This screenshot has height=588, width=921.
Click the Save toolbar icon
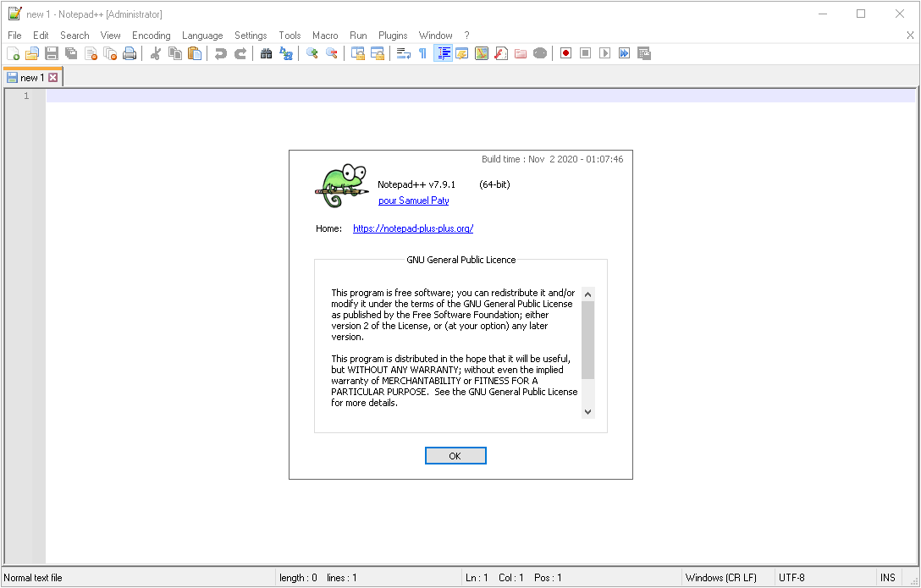tap(52, 53)
